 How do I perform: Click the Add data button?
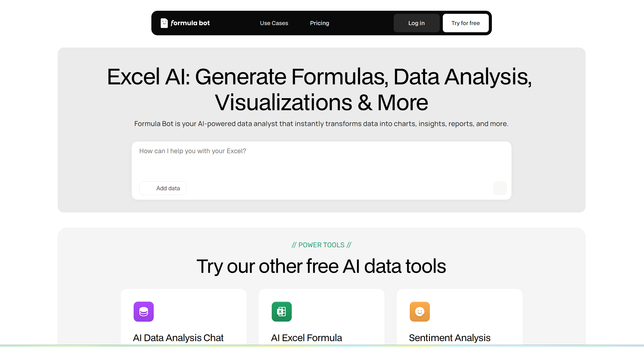click(x=163, y=188)
